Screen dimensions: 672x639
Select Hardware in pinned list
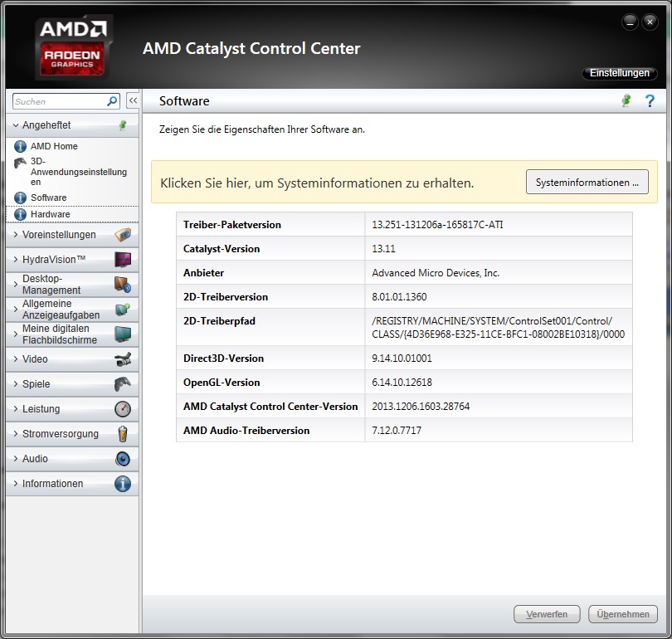50,214
